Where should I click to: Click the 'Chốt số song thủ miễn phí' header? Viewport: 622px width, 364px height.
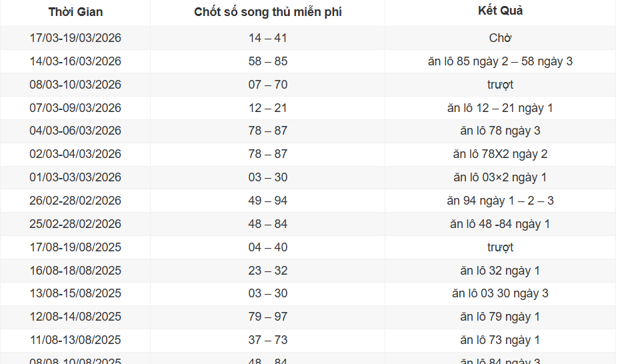pyautogui.click(x=268, y=12)
